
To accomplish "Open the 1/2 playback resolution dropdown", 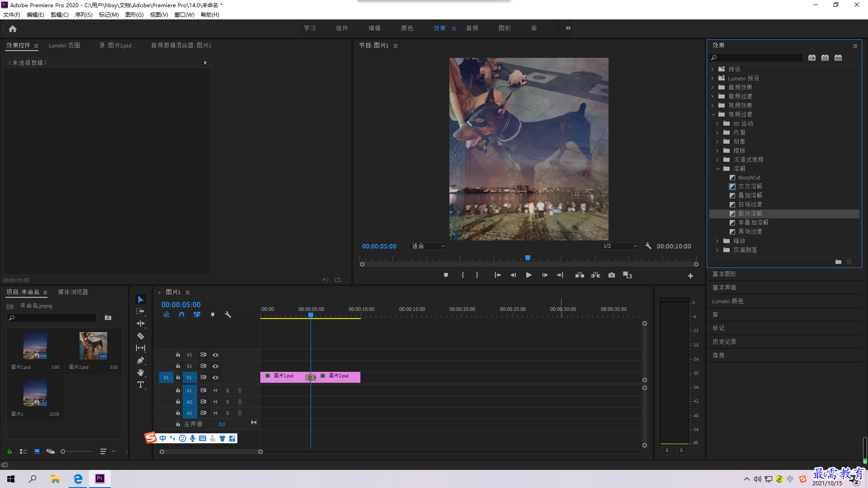I will (x=620, y=246).
